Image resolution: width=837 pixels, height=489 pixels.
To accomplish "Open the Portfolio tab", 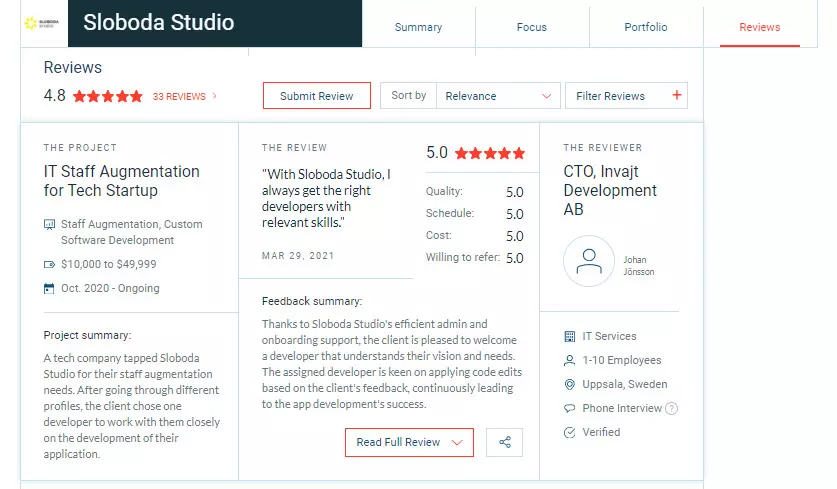I will (x=646, y=27).
